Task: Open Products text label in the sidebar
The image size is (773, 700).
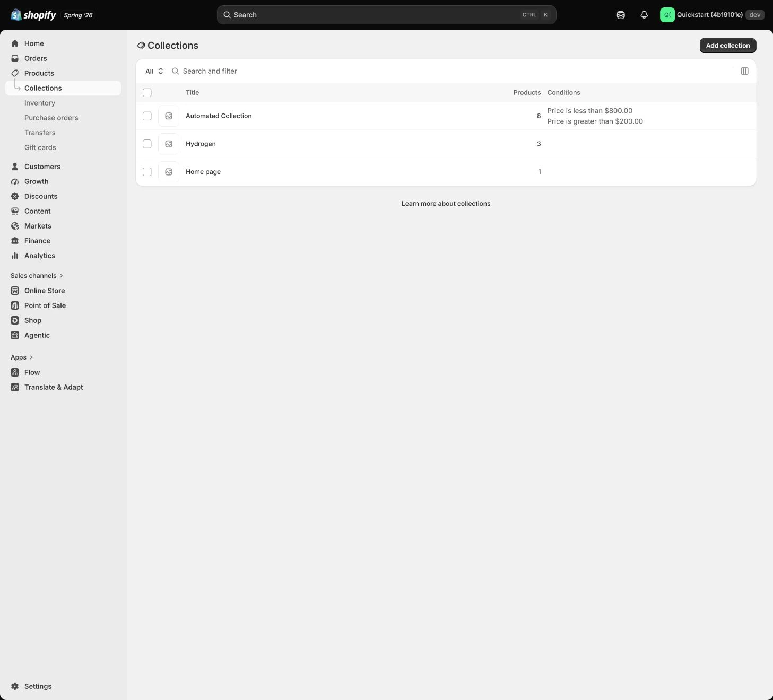Action: pyautogui.click(x=39, y=73)
